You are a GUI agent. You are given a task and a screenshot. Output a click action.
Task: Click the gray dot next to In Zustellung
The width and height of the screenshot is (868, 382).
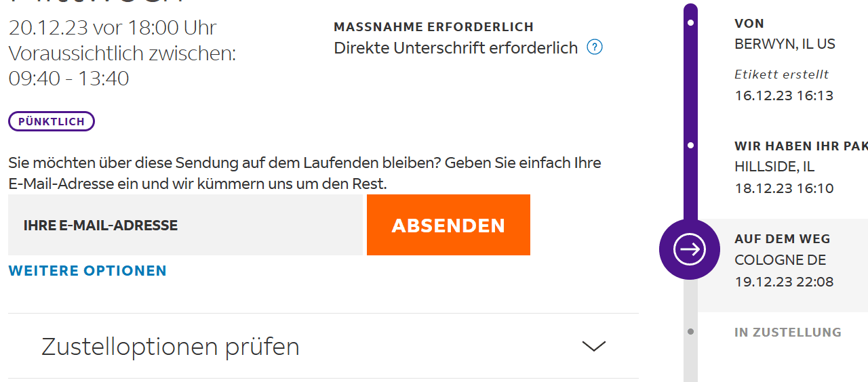690,332
